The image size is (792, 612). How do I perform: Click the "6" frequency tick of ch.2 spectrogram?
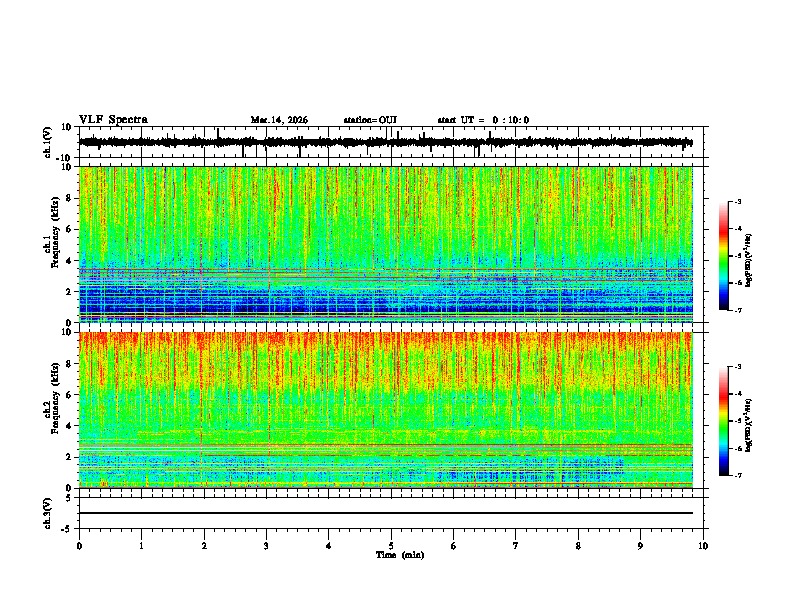click(x=70, y=395)
